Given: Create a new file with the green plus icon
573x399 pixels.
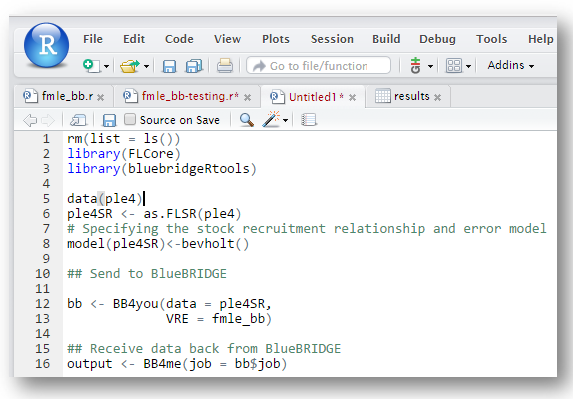Looking at the screenshot, I should [91, 66].
